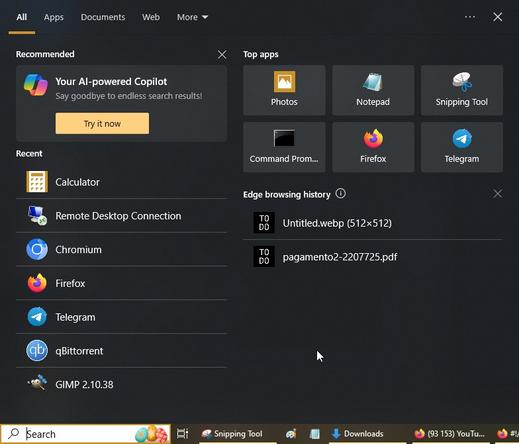Click the paint palette taskbar icon
The width and height of the screenshot is (519, 444).
(291, 434)
